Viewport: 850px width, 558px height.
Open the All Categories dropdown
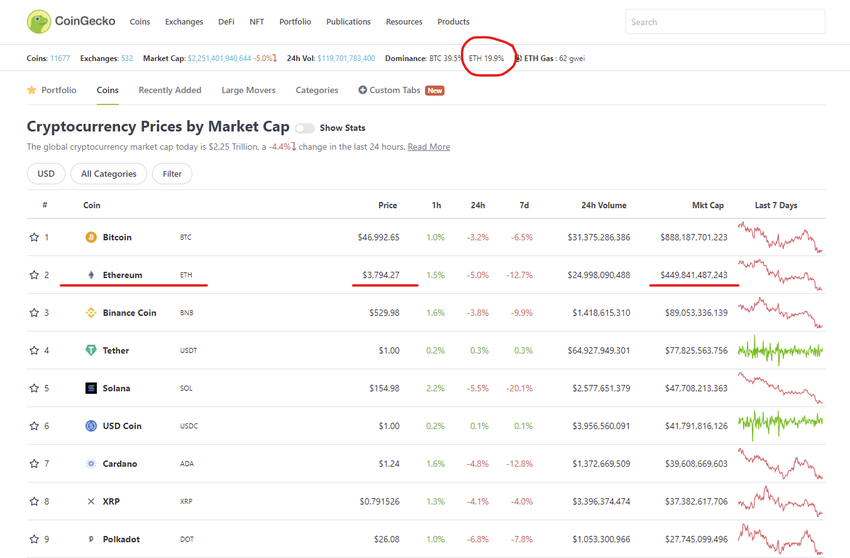(108, 174)
